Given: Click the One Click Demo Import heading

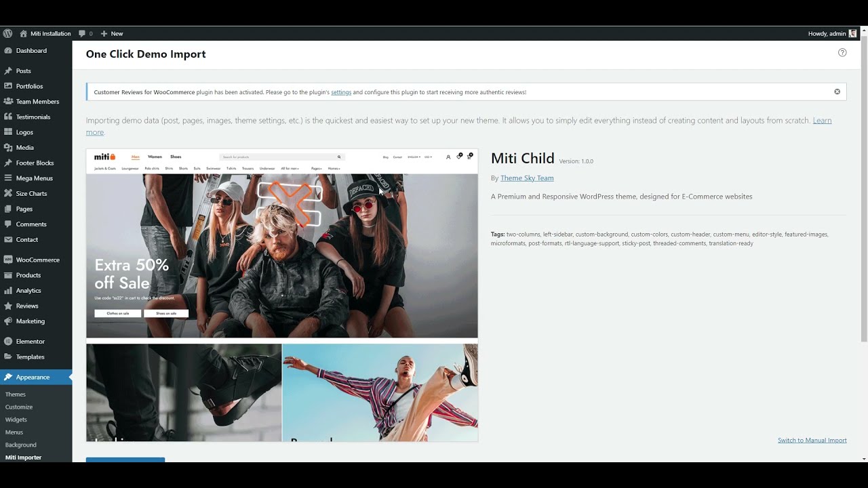Looking at the screenshot, I should [146, 54].
